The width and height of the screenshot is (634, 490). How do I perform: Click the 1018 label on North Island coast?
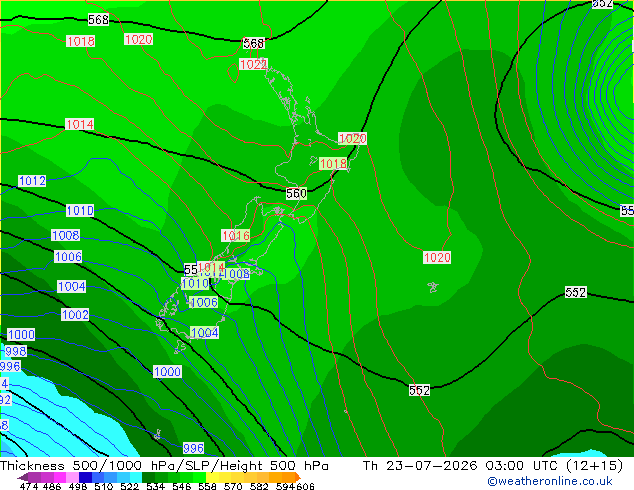pyautogui.click(x=333, y=163)
